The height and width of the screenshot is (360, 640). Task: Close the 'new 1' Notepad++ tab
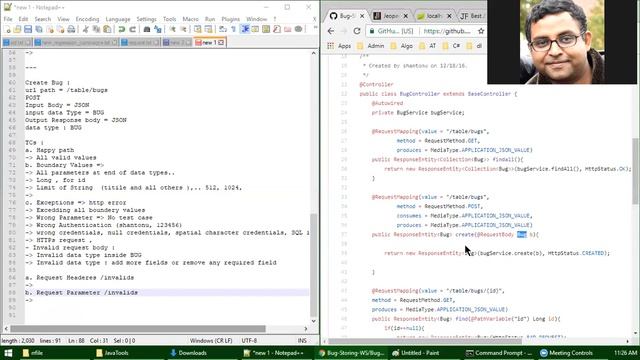coord(221,42)
